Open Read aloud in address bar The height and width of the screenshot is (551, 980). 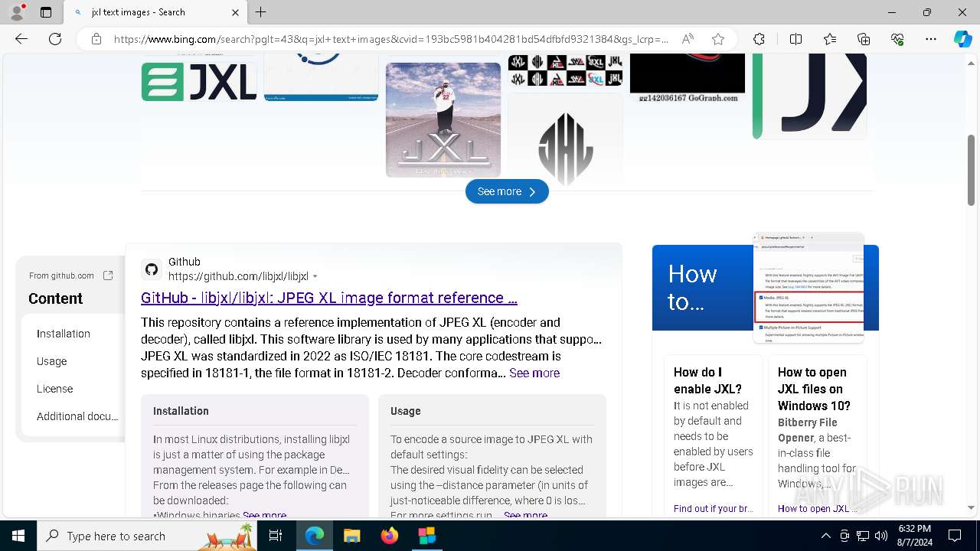[x=688, y=39]
